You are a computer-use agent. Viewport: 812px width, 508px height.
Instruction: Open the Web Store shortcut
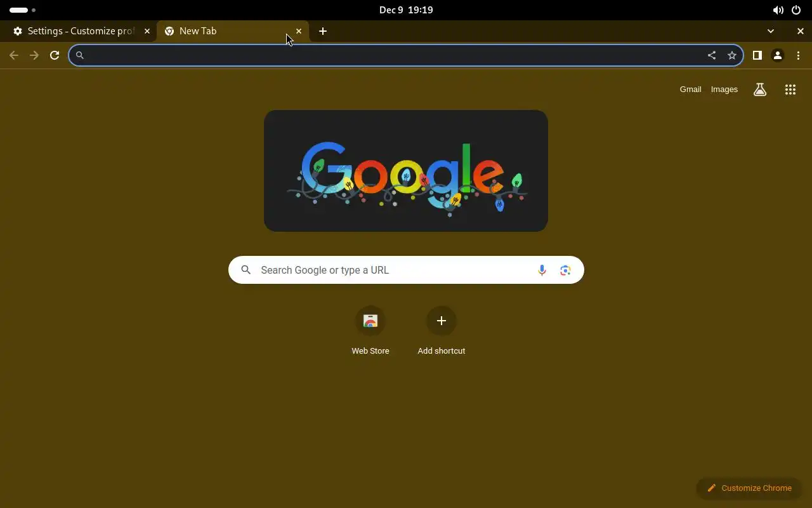[x=370, y=331]
